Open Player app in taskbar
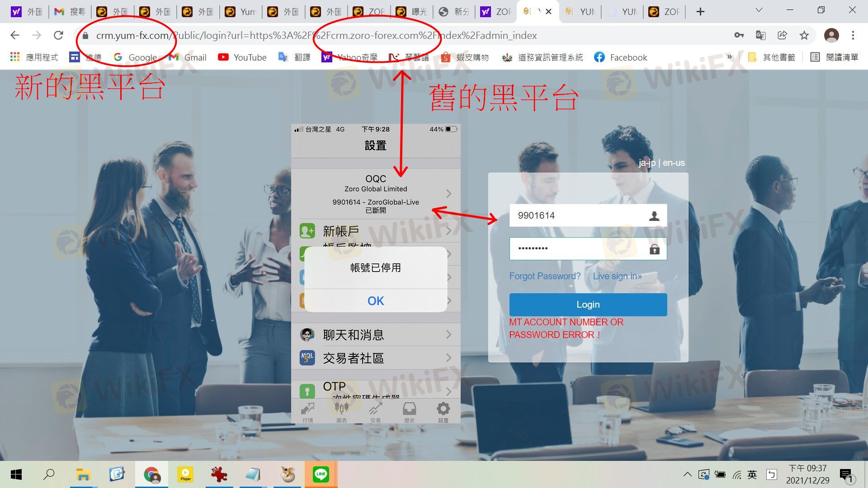The height and width of the screenshot is (488, 868). [185, 474]
